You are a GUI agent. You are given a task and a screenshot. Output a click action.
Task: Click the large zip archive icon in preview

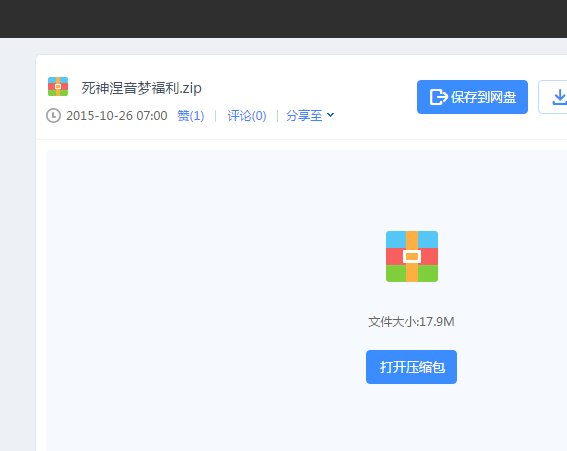[x=412, y=256]
